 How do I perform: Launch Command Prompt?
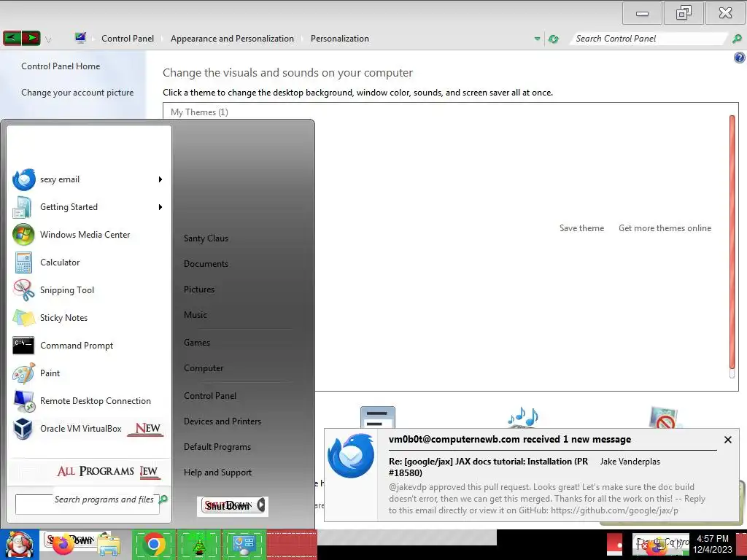pos(88,345)
